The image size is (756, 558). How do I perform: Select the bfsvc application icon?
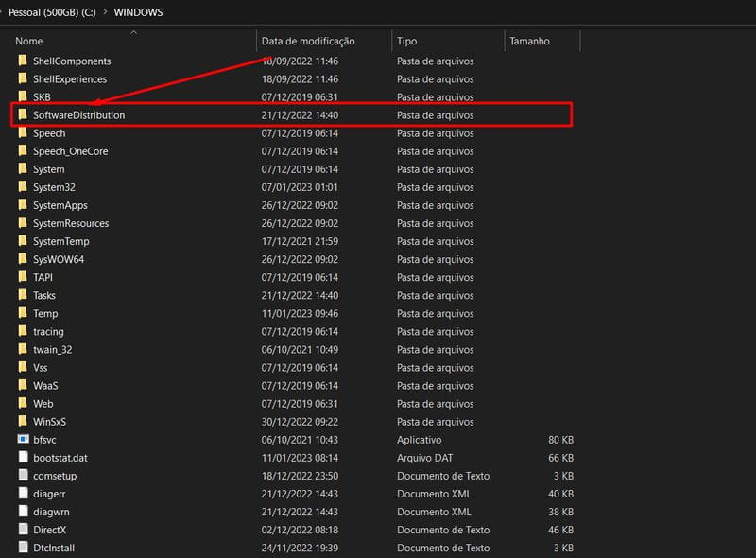[23, 439]
